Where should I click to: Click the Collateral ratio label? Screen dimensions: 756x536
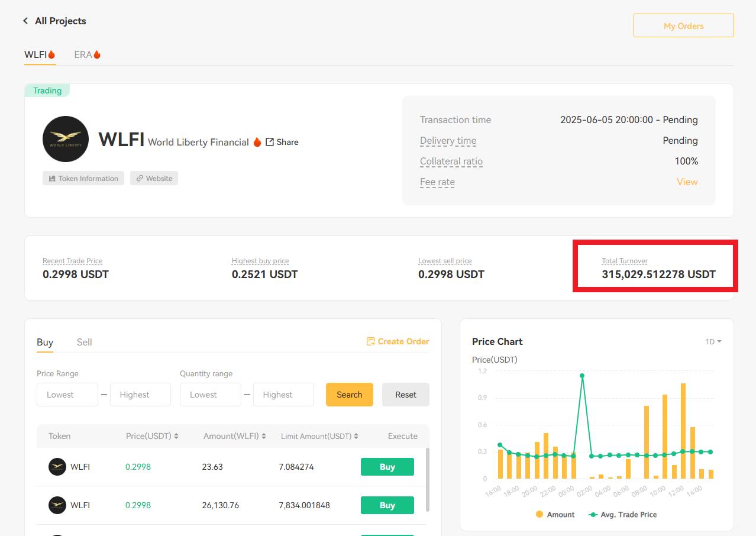[x=451, y=162]
